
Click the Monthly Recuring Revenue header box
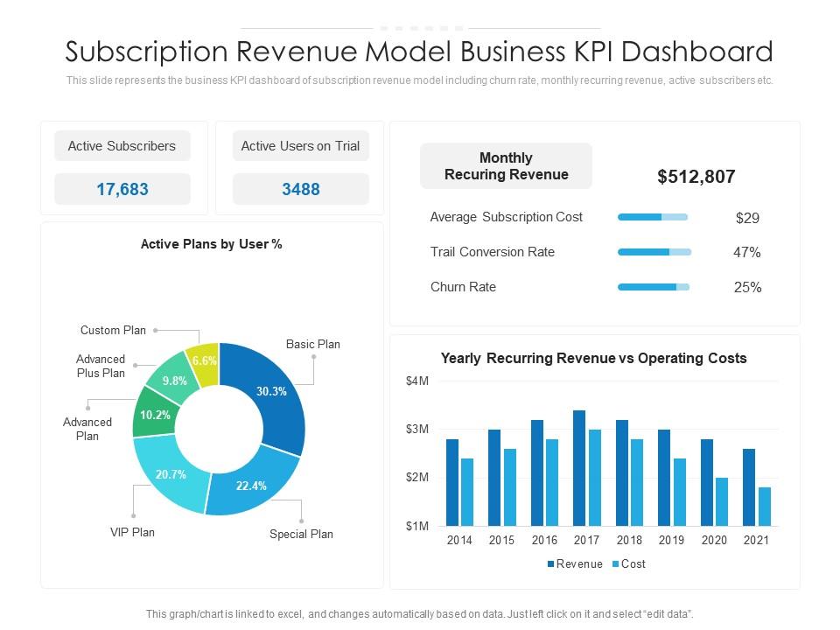pyautogui.click(x=507, y=166)
